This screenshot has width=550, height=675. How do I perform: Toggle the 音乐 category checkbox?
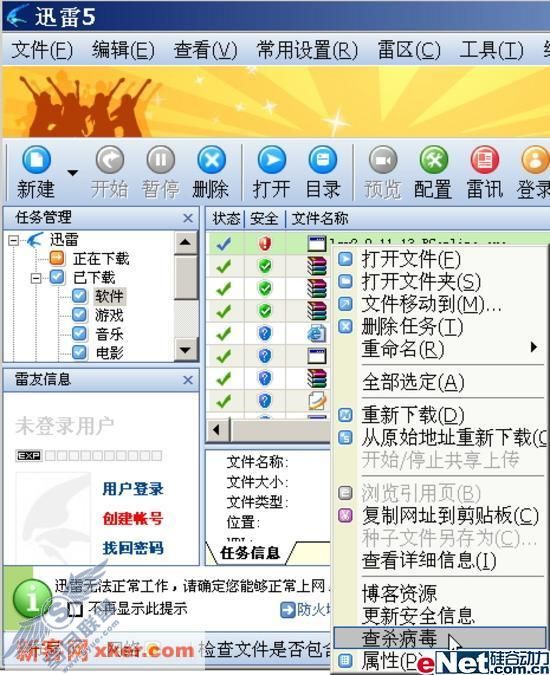[79, 334]
